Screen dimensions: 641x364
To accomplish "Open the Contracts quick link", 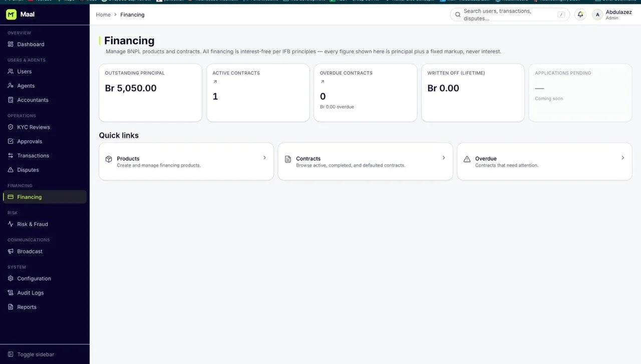I will pyautogui.click(x=366, y=161).
